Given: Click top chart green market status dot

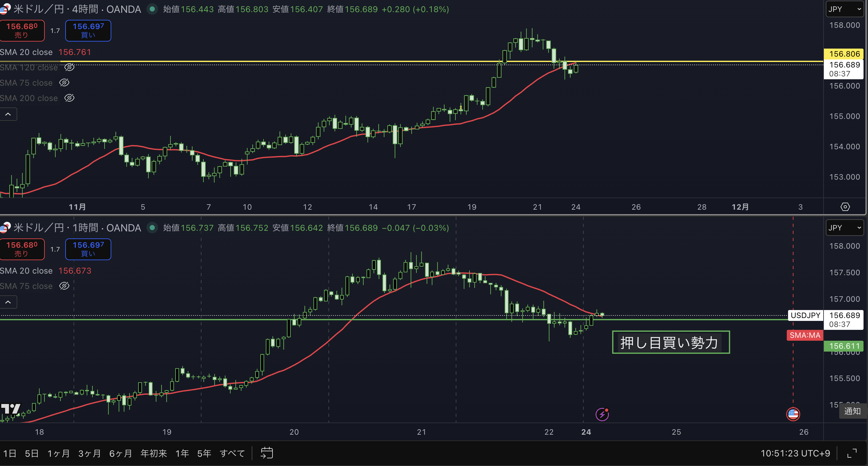Looking at the screenshot, I should [x=152, y=9].
